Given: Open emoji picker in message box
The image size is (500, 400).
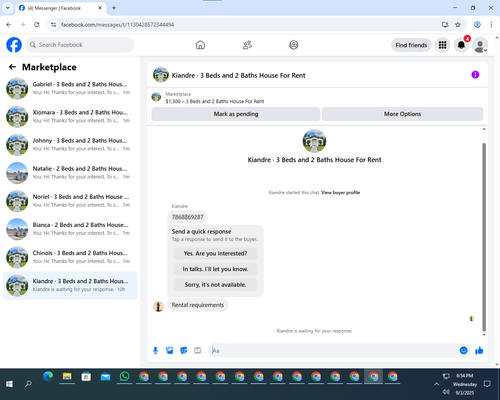Looking at the screenshot, I should [x=463, y=350].
